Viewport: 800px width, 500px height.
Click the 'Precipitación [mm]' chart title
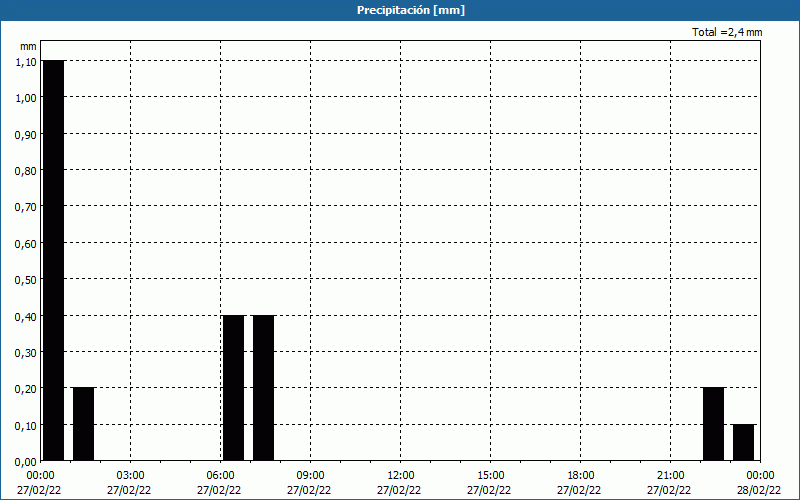tap(411, 10)
